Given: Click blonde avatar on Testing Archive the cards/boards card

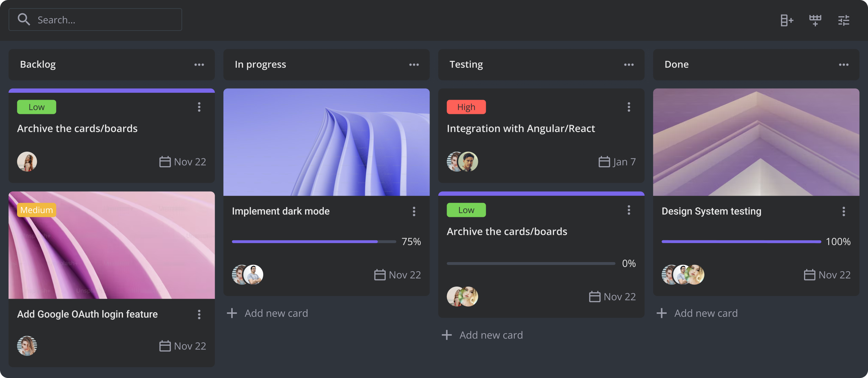Looking at the screenshot, I should tap(468, 296).
